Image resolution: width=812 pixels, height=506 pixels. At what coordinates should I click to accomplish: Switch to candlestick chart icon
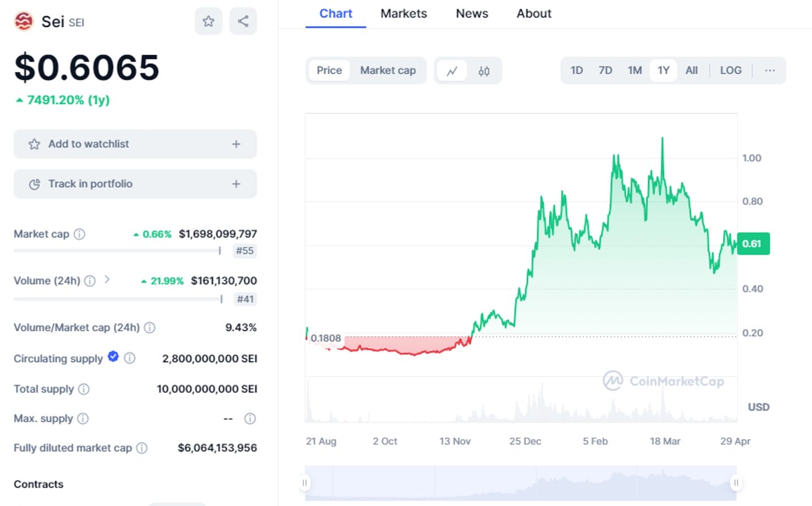(x=484, y=71)
